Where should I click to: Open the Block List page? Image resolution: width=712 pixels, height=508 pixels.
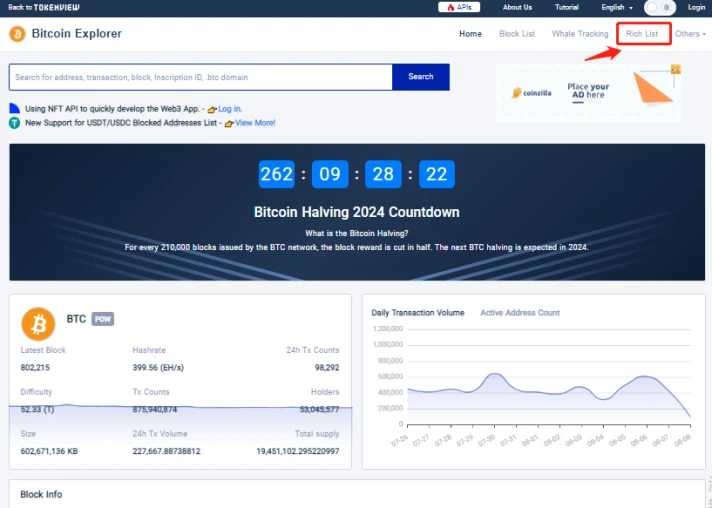coord(517,34)
